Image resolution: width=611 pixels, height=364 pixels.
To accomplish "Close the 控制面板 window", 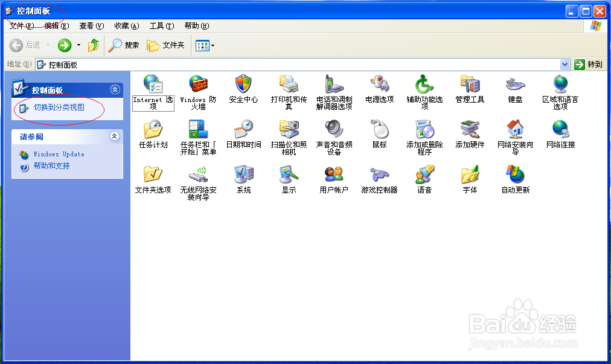I will (x=600, y=11).
